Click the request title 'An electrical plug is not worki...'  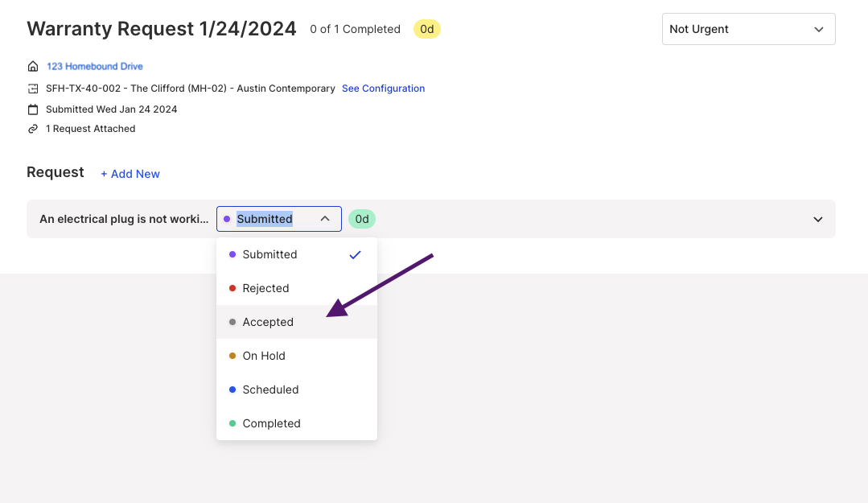[124, 219]
